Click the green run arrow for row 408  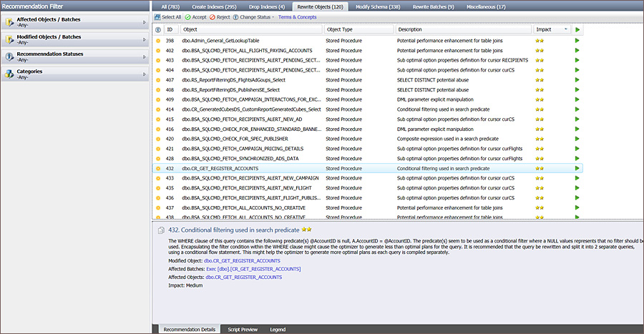point(577,90)
